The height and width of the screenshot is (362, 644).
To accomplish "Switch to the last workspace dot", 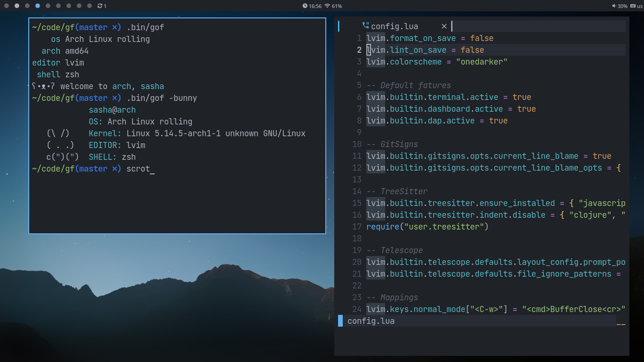I will pos(90,6).
